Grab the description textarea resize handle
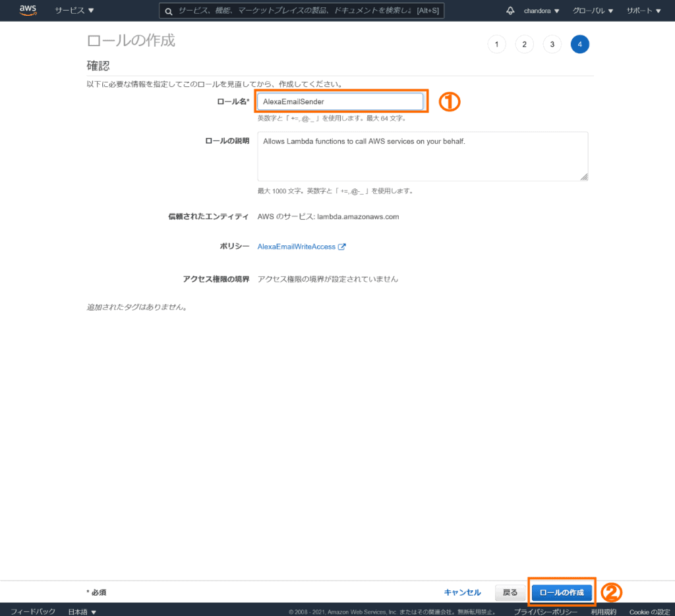Viewport: 675px width, 616px height. click(x=584, y=177)
